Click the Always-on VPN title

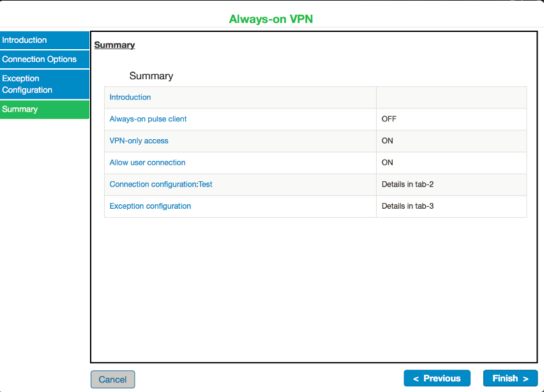click(271, 19)
